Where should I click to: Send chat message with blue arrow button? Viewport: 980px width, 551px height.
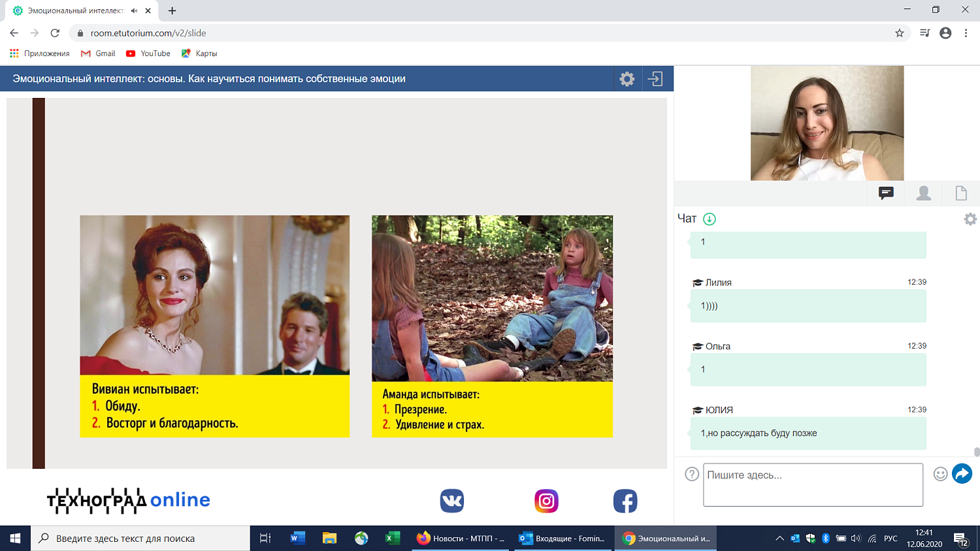pos(962,473)
